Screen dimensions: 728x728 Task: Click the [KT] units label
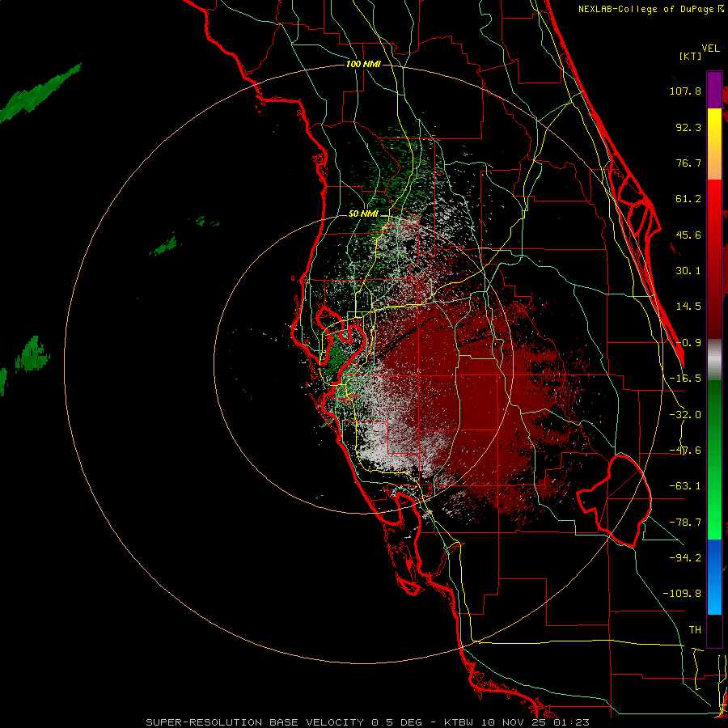(691, 56)
